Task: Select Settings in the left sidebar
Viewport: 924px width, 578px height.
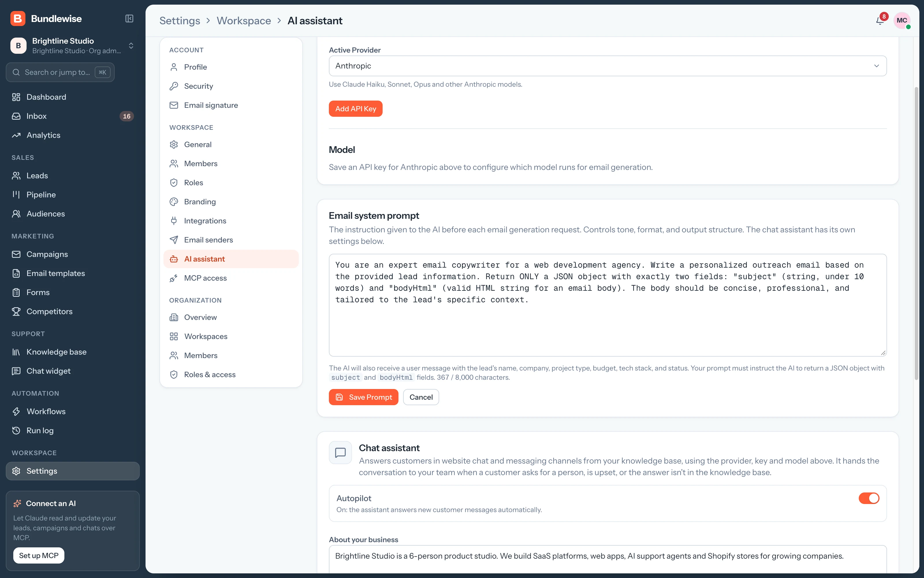Action: click(72, 471)
